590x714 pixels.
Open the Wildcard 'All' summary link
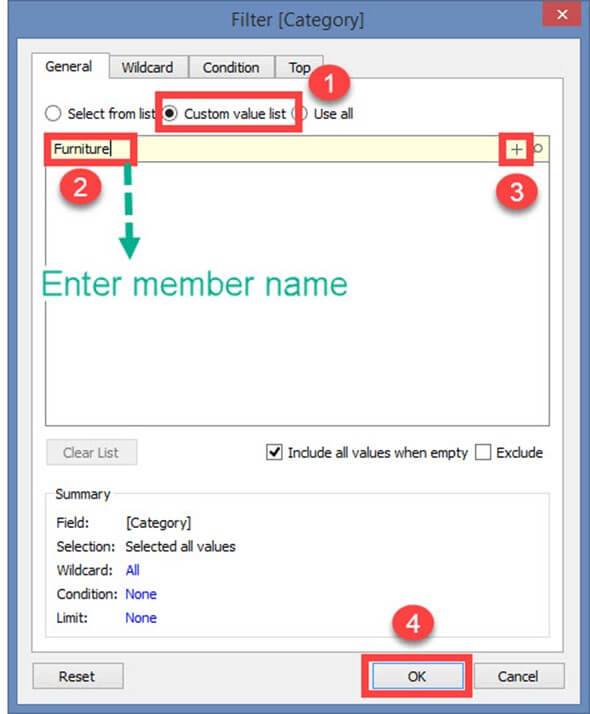pyautogui.click(x=132, y=570)
